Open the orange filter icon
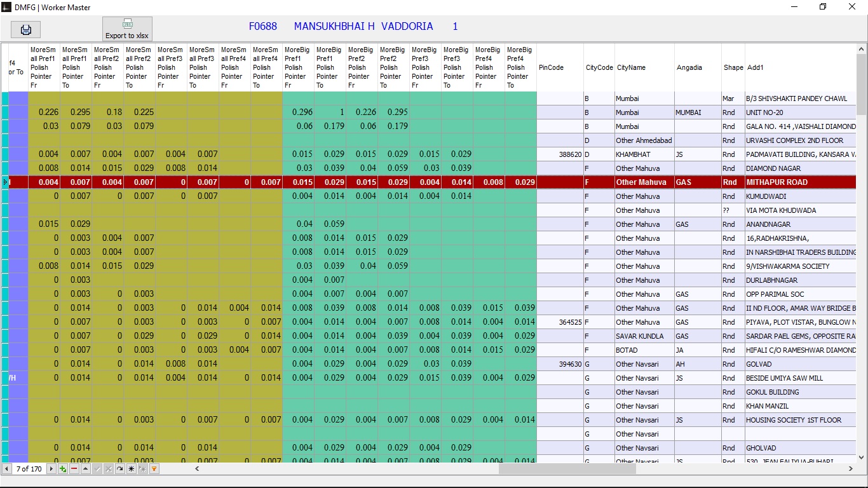Screen dimensions: 868x488 [x=154, y=469]
